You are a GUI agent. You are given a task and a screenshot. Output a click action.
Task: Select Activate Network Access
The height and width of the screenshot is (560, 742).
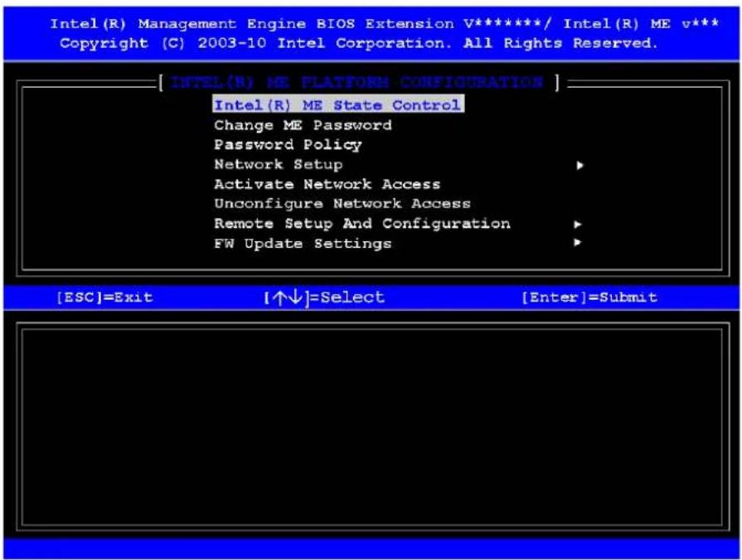click(x=327, y=184)
